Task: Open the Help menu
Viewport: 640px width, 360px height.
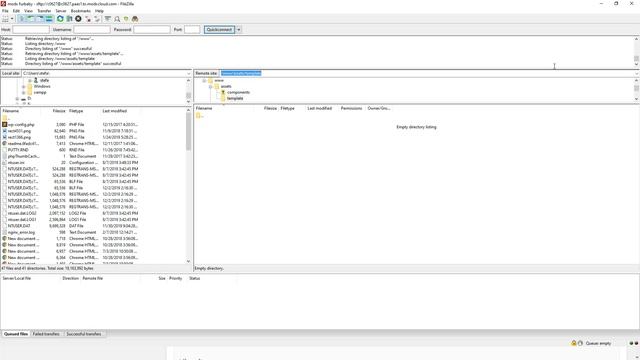Action: [x=99, y=11]
